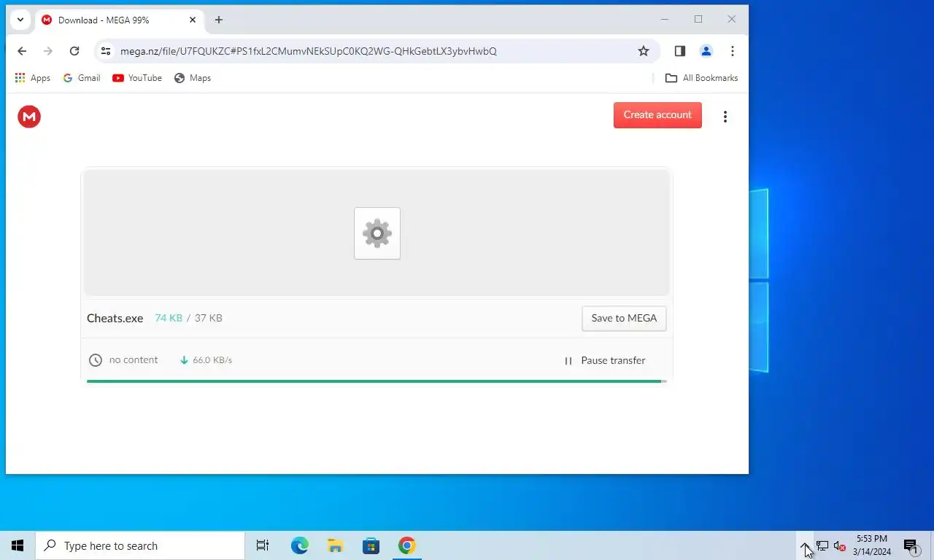Toggle the Chrome side panel
This screenshot has width=934, height=560.
[x=680, y=51]
